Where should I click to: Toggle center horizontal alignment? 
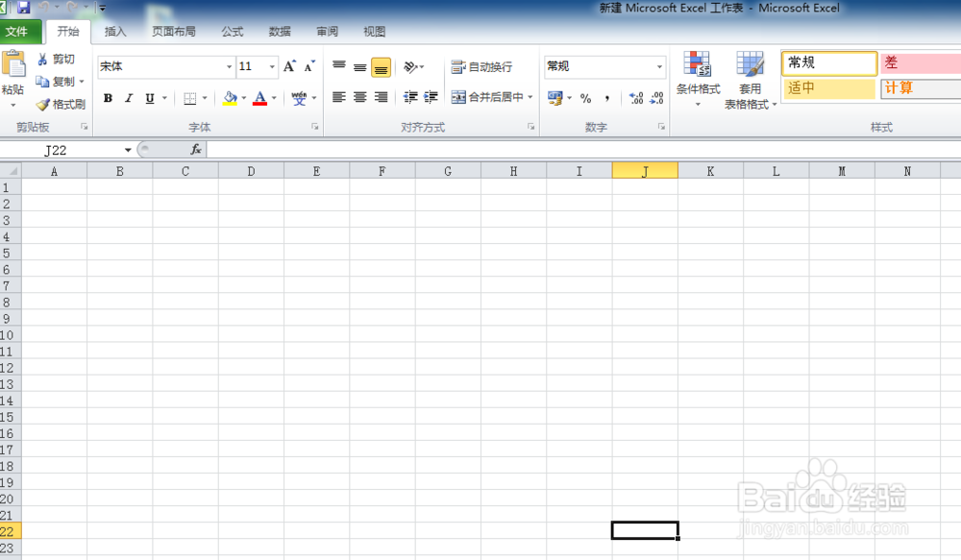(x=359, y=97)
